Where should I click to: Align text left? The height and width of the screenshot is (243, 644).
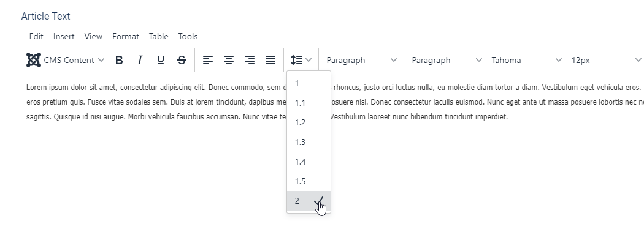point(209,60)
